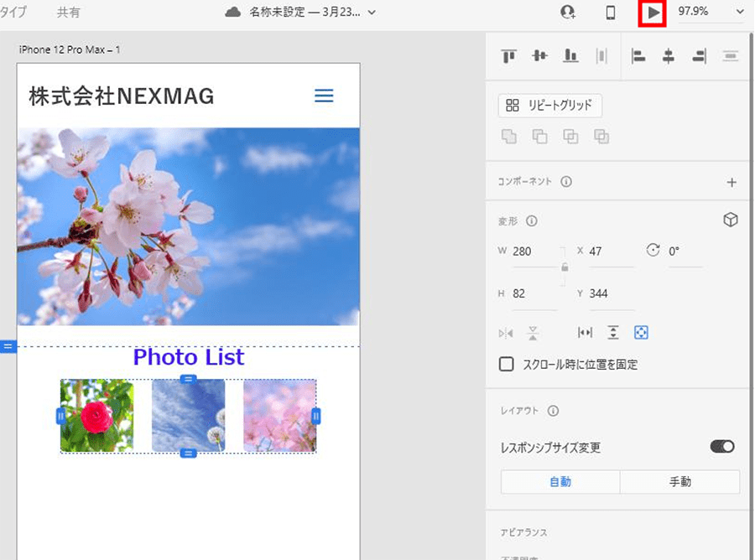Click the top handle of photo group
Viewport: 755px width, 560px height.
188,380
